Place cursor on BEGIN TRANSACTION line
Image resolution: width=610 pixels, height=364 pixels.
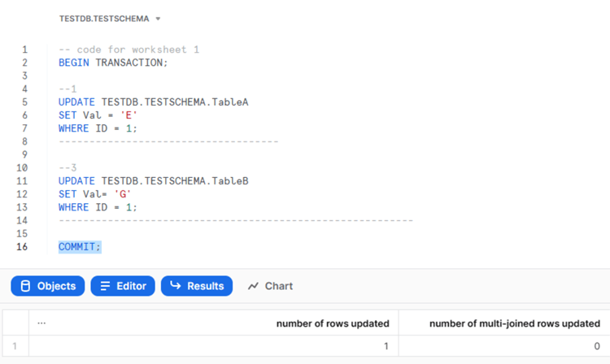tap(113, 63)
